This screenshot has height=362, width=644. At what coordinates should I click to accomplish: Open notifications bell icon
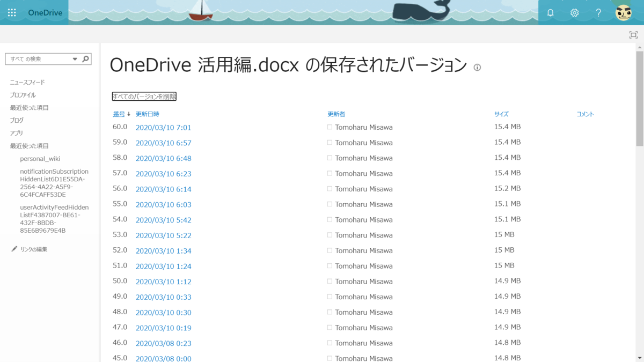coord(550,12)
